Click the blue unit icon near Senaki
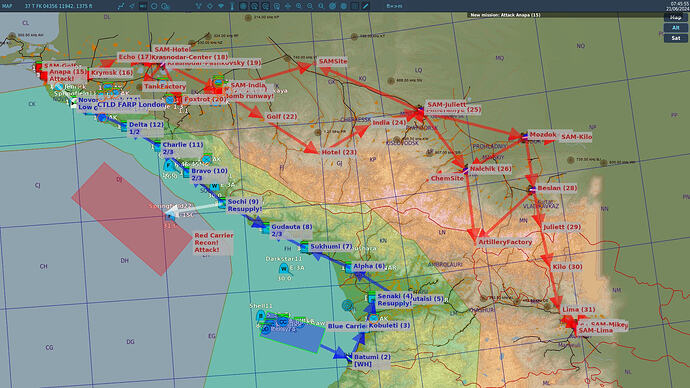 coord(372,299)
